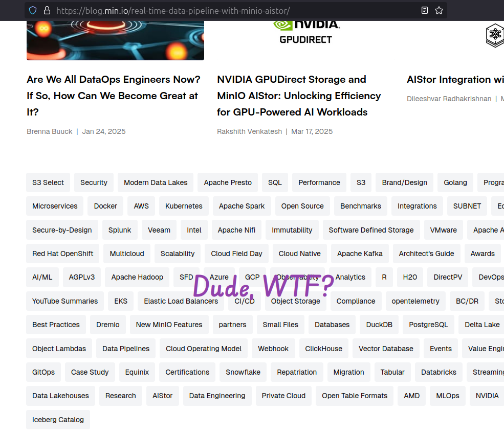Viewport: 504px width, 437px height.
Task: Click the Benchmarks tag
Action: (361, 206)
